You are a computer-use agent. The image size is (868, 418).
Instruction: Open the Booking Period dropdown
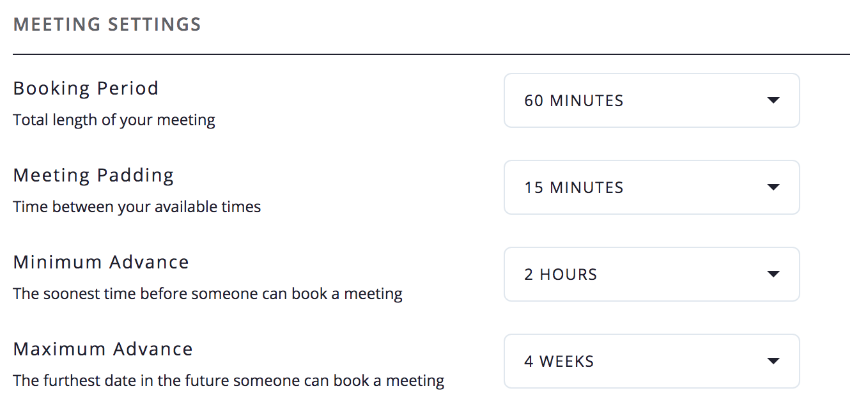(651, 100)
